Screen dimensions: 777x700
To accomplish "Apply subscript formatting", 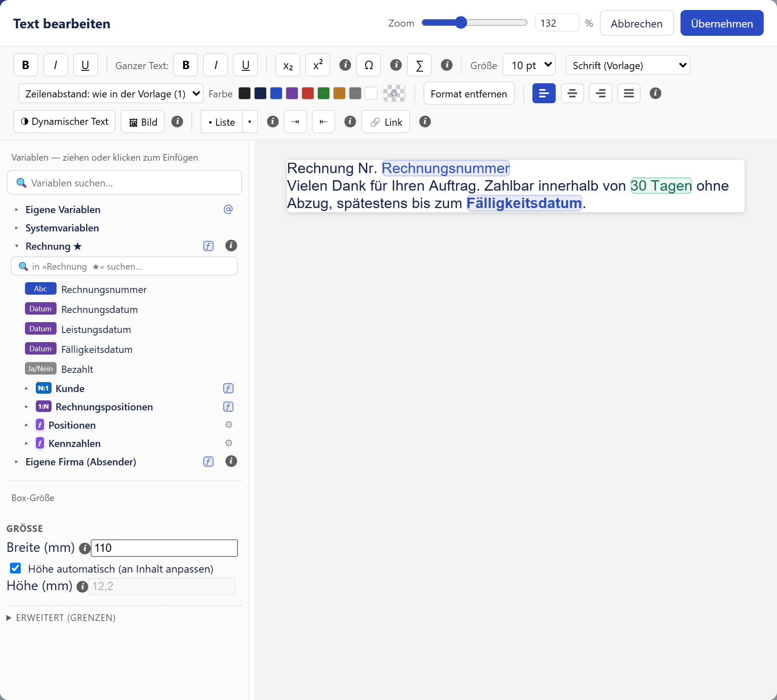I will click(288, 65).
